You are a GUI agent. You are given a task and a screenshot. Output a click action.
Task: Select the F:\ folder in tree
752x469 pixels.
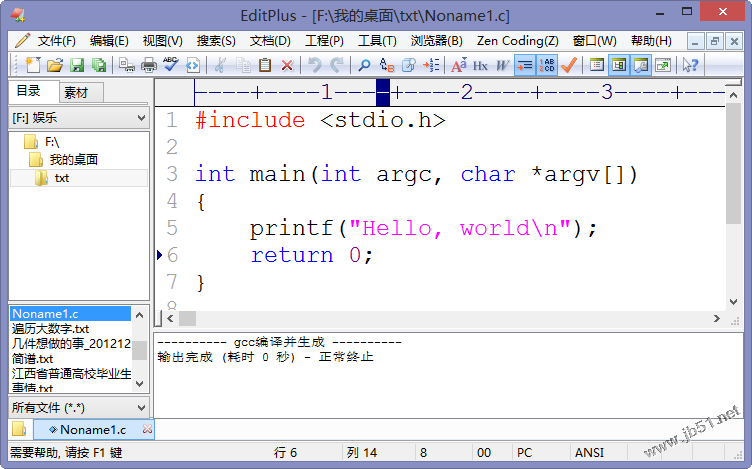[42, 142]
